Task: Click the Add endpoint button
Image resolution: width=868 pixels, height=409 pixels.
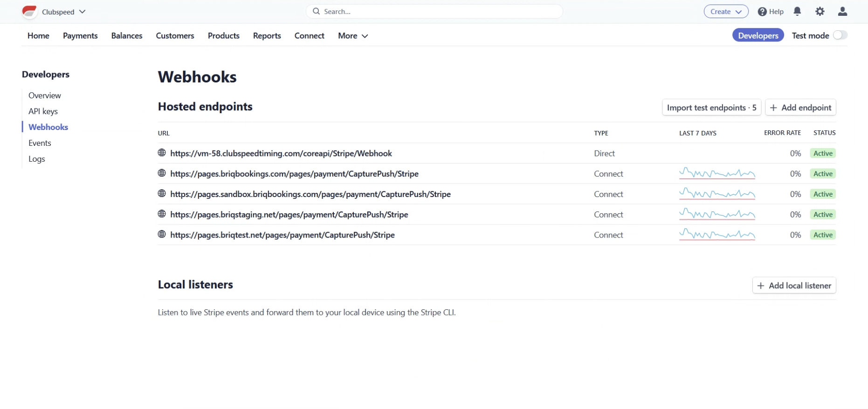Action: click(800, 108)
